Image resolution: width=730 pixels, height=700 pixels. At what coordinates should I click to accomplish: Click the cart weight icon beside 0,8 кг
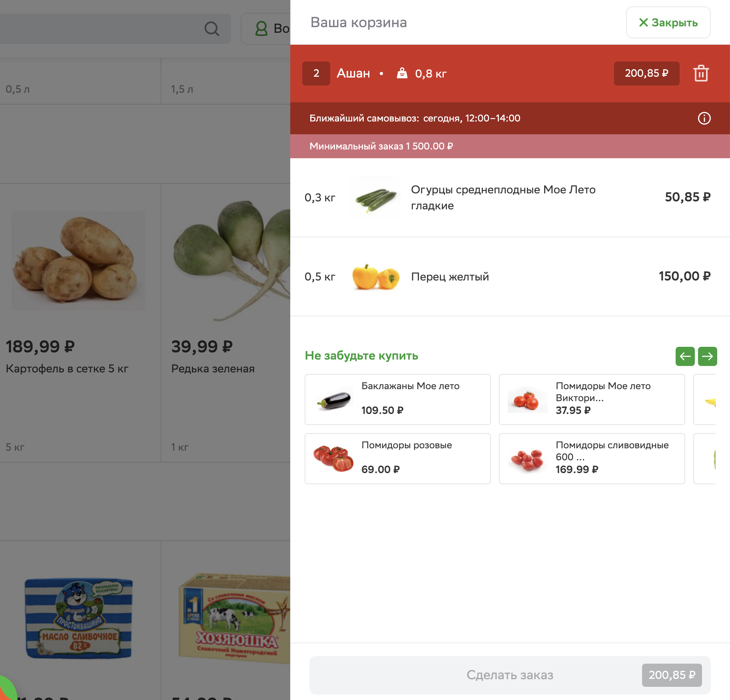click(402, 73)
